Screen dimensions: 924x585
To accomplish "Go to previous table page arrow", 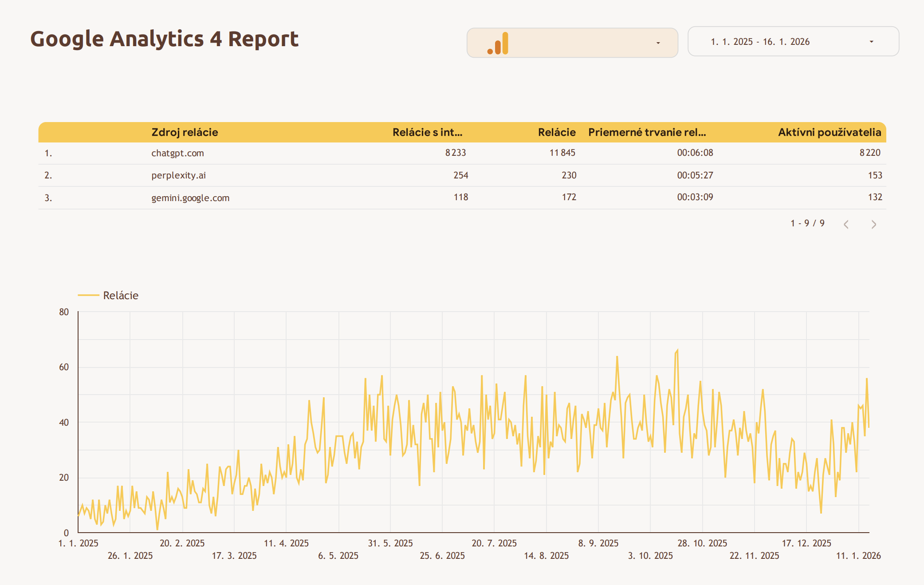I will click(846, 224).
